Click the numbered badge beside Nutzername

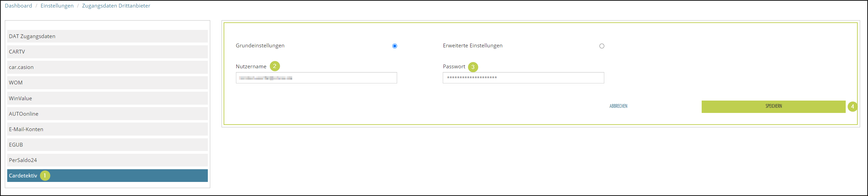275,66
